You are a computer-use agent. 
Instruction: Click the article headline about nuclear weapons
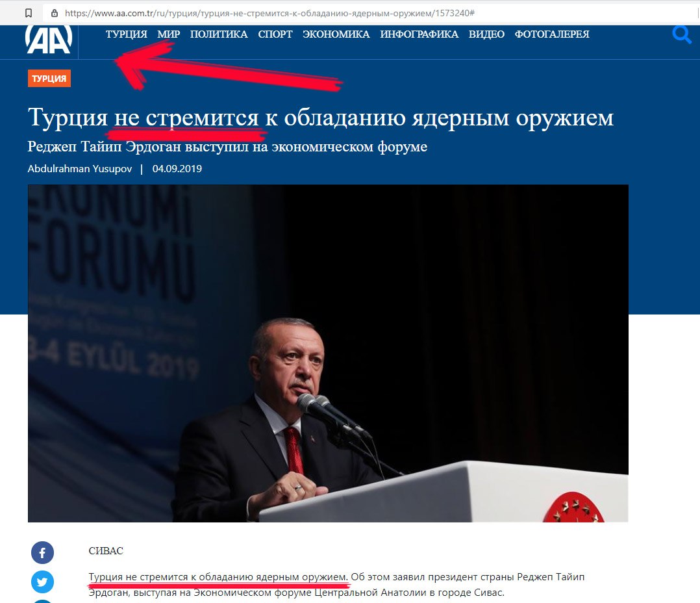coord(321,118)
